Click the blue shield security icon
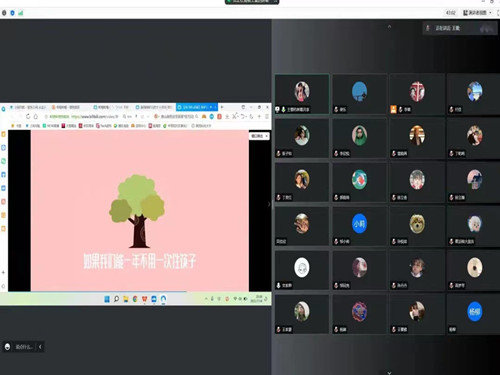500x375 pixels. pos(12,13)
